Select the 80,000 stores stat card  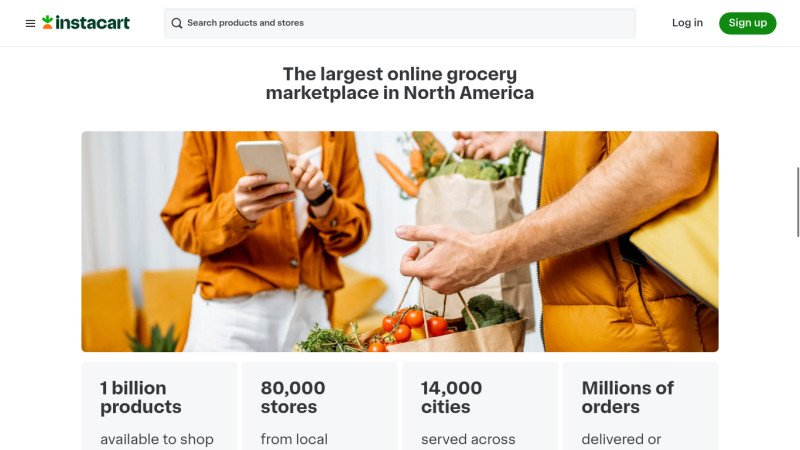tap(319, 406)
